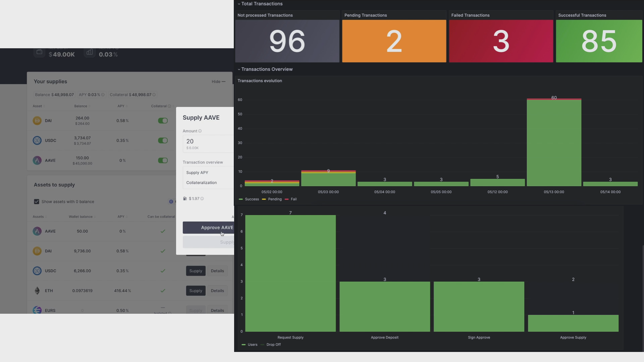This screenshot has height=362, width=644.
Task: Toggle Success series in Transactions evolution legend
Action: 249,199
